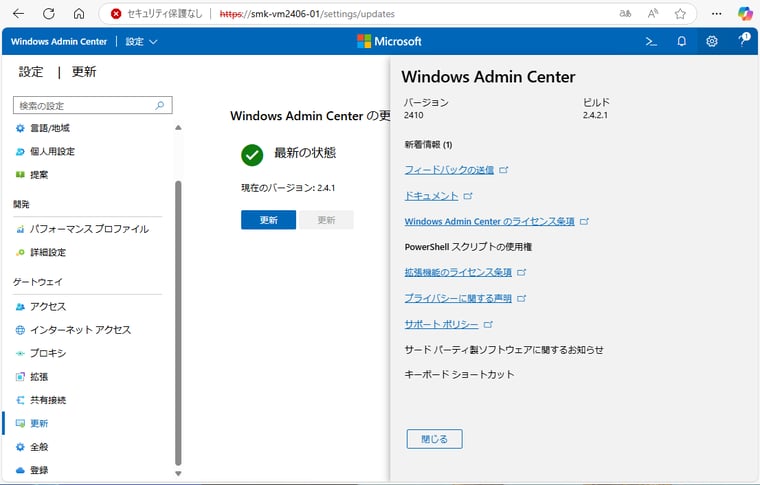Image resolution: width=760 pixels, height=485 pixels.
Task: Click PowerShell スクリプトの使用権 entry
Action: tap(468, 247)
